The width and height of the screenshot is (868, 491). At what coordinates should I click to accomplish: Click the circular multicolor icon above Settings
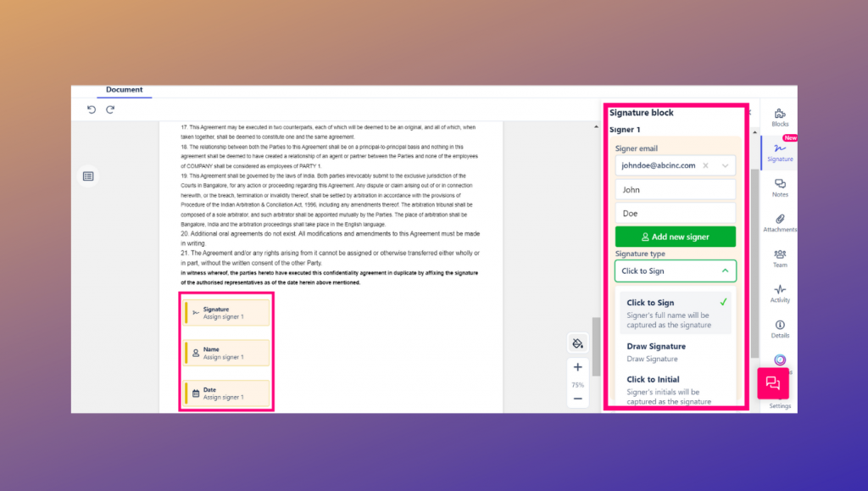tap(780, 360)
